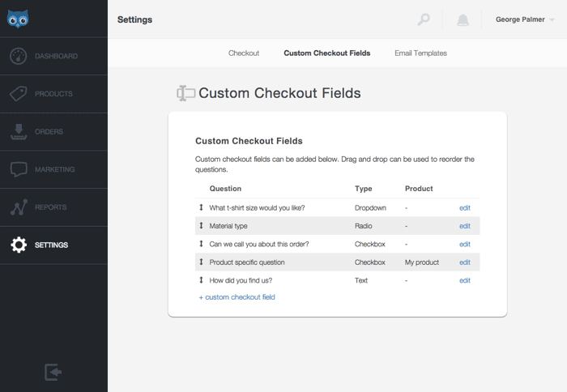Viewport: 567px width, 392px height.
Task: Switch to the Email Templates tab
Action: coord(420,53)
